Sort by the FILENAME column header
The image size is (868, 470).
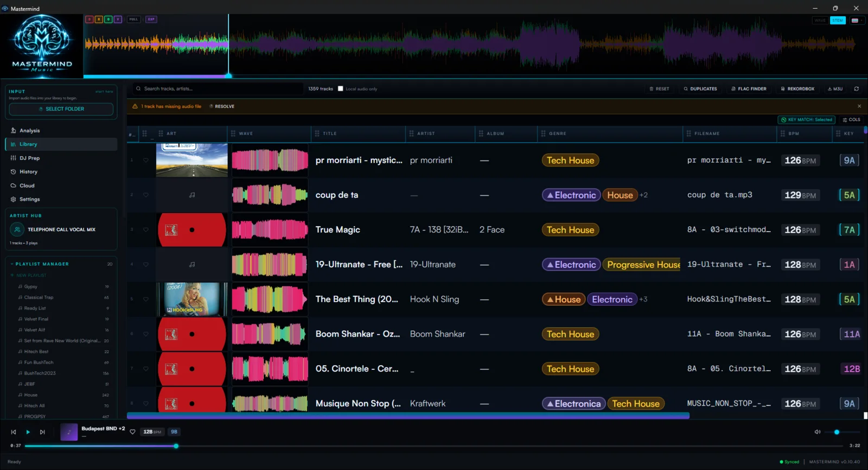(707, 133)
